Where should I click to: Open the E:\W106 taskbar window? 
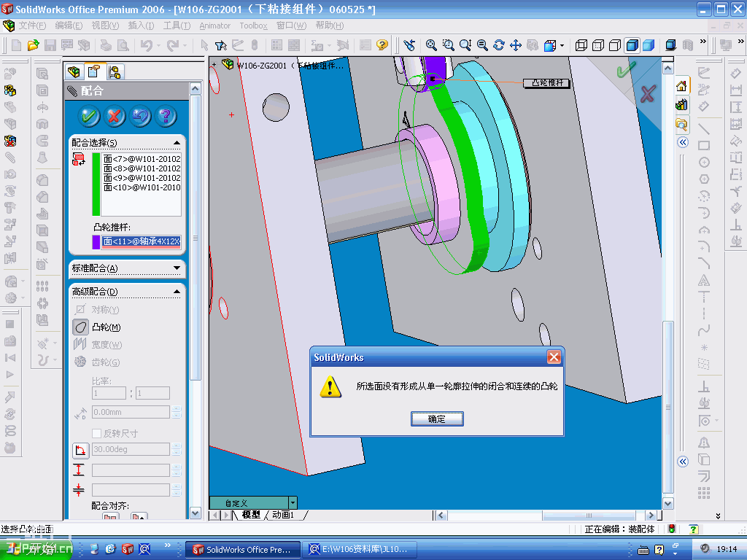pyautogui.click(x=360, y=550)
